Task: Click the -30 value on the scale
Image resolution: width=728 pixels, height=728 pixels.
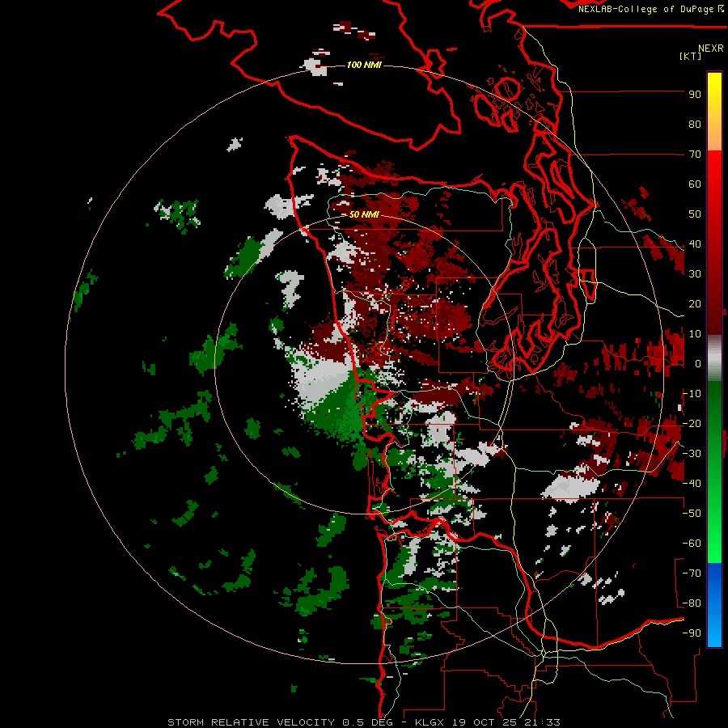Action: click(692, 454)
